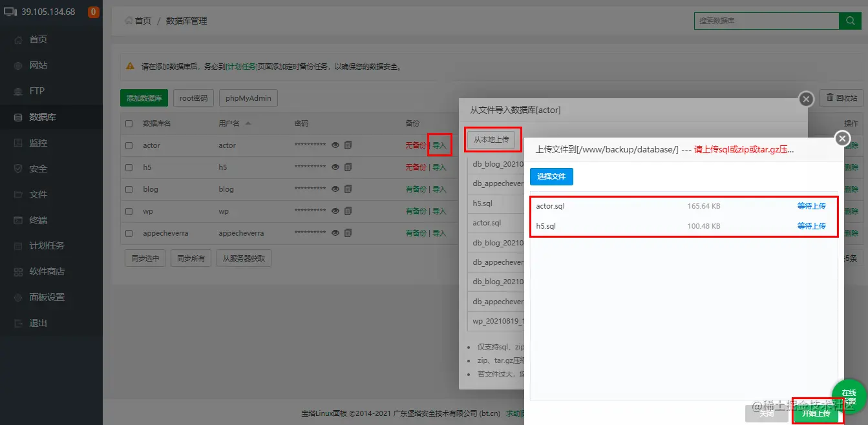Check the select-all databases checkbox
This screenshot has height=425, width=868.
click(127, 123)
